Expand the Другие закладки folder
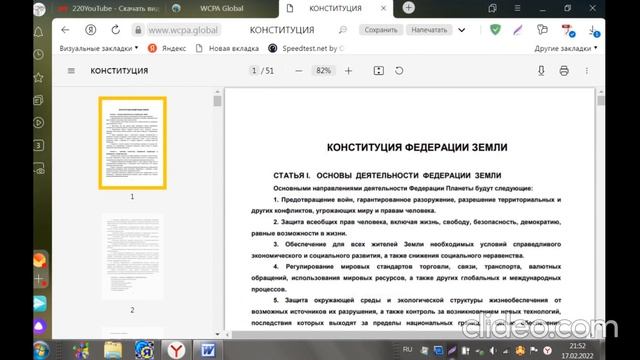Image resolution: width=640 pixels, height=360 pixels. (566, 48)
